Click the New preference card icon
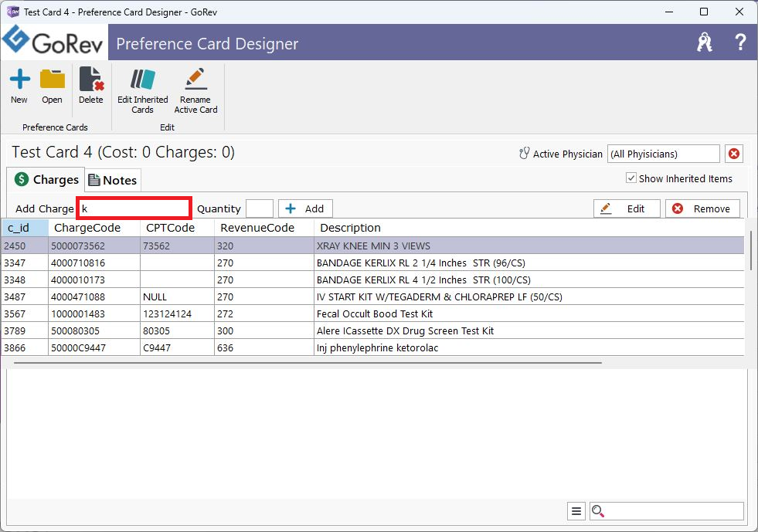The height and width of the screenshot is (532, 758). [20, 80]
